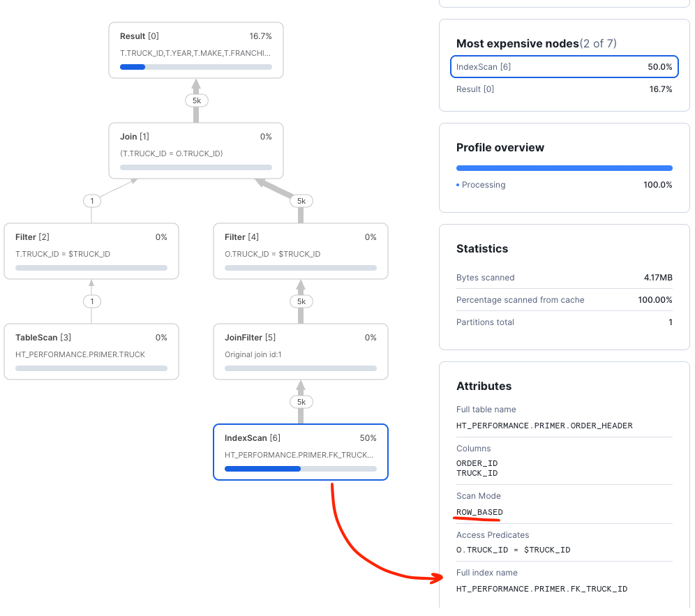Click the ROW_BASED scan mode value
695x616 pixels.
tap(479, 512)
